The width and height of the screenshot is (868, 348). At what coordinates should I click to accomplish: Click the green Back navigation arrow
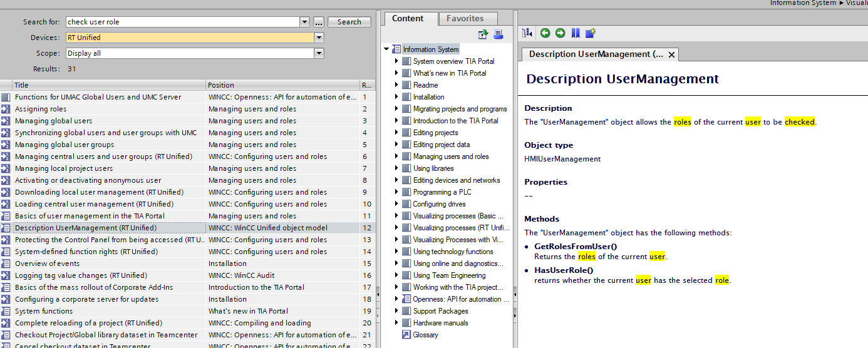click(x=545, y=33)
